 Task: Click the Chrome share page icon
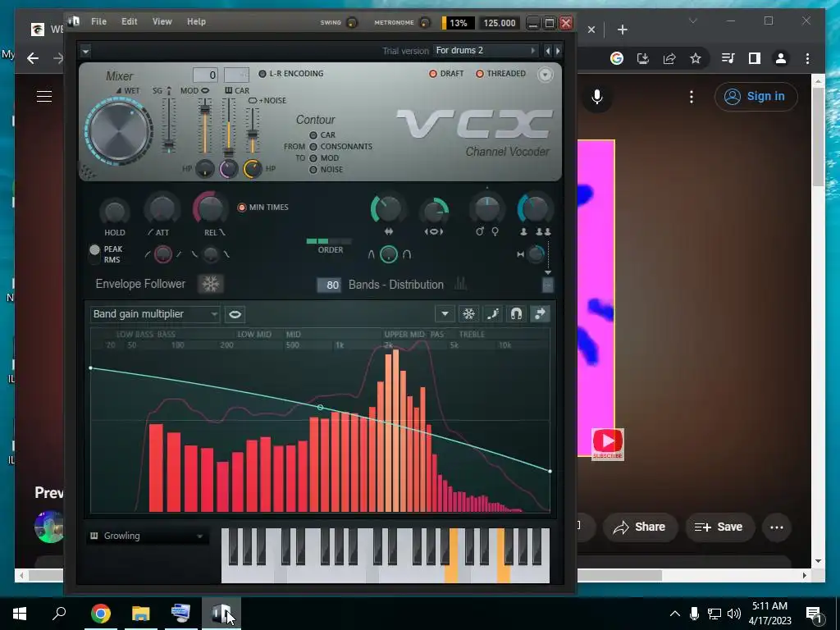click(x=669, y=58)
